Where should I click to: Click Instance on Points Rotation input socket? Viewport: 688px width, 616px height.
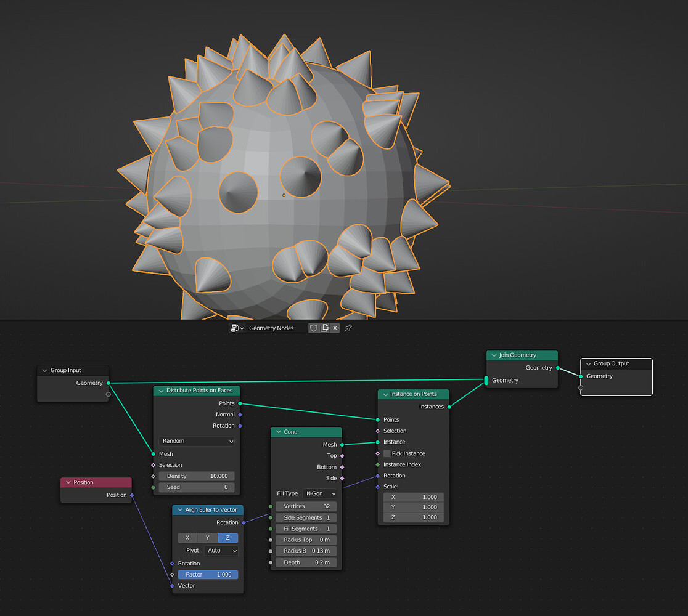378,476
